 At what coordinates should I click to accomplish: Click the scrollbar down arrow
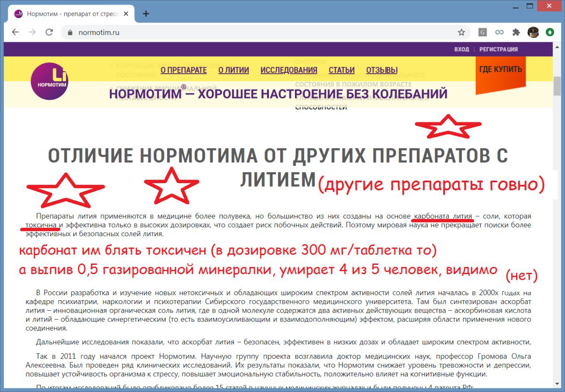[x=557, y=384]
